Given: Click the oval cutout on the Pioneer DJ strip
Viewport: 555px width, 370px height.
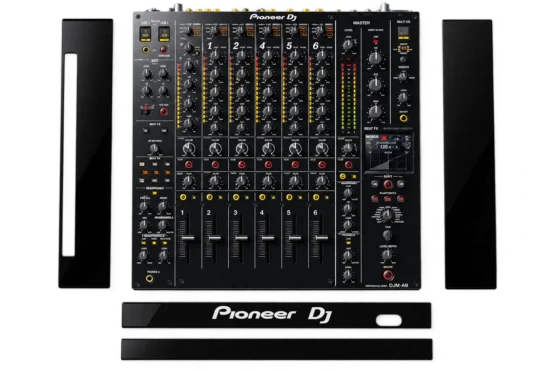Looking at the screenshot, I should pyautogui.click(x=389, y=320).
